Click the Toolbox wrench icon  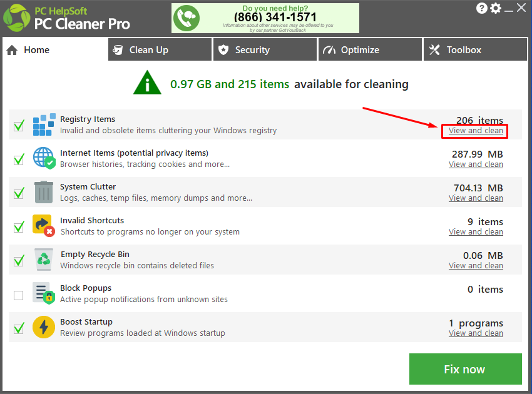[x=434, y=50]
